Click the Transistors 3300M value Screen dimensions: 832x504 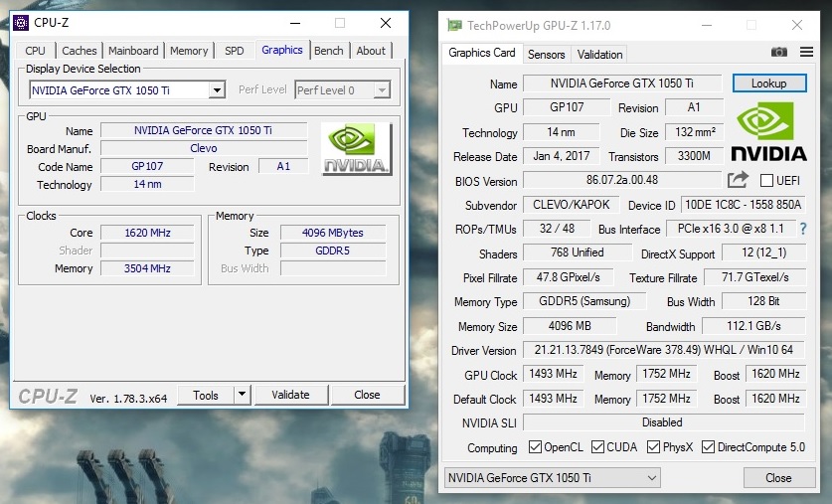tap(695, 156)
